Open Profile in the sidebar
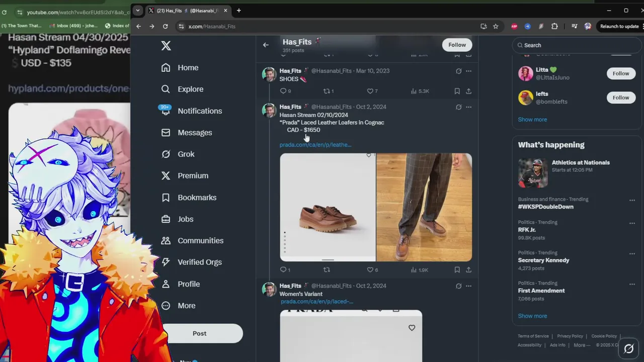Viewport: 644px width, 362px height. click(x=180, y=284)
